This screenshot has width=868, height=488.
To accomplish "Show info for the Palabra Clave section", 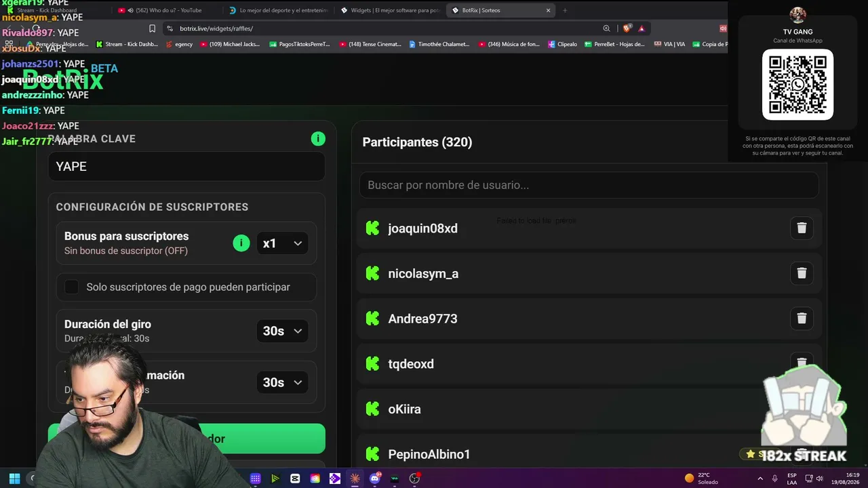I will click(x=318, y=139).
